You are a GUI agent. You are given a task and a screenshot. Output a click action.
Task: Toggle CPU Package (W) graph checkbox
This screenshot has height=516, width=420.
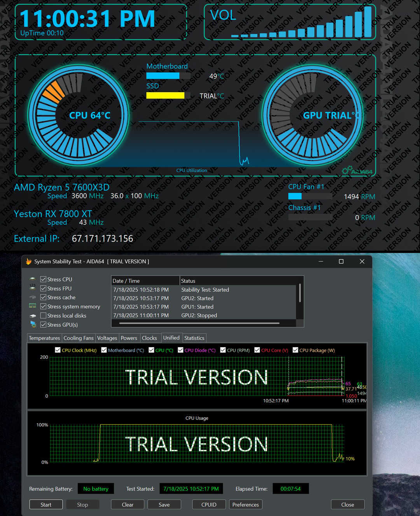click(295, 350)
